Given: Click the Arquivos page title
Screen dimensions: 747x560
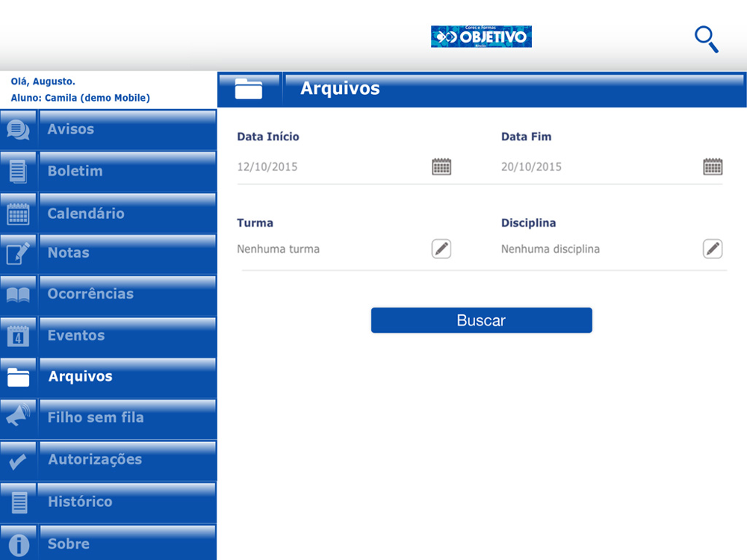Looking at the screenshot, I should pos(340,89).
